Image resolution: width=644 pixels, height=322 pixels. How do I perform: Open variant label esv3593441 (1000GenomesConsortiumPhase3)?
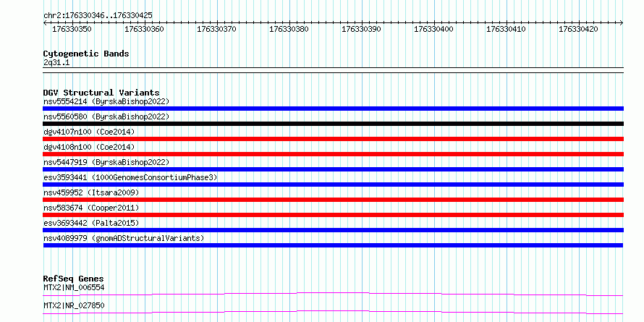tap(130, 177)
